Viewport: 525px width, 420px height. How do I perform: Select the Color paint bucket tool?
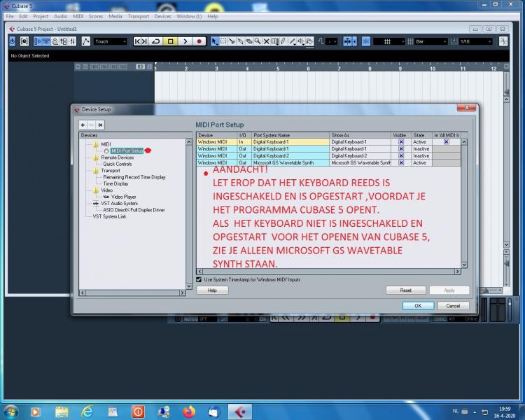(x=309, y=41)
